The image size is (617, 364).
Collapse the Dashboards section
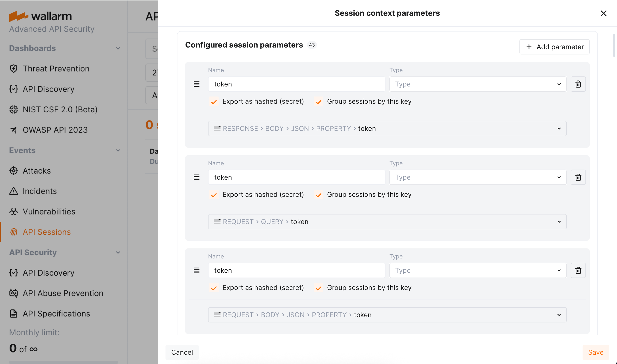[118, 48]
